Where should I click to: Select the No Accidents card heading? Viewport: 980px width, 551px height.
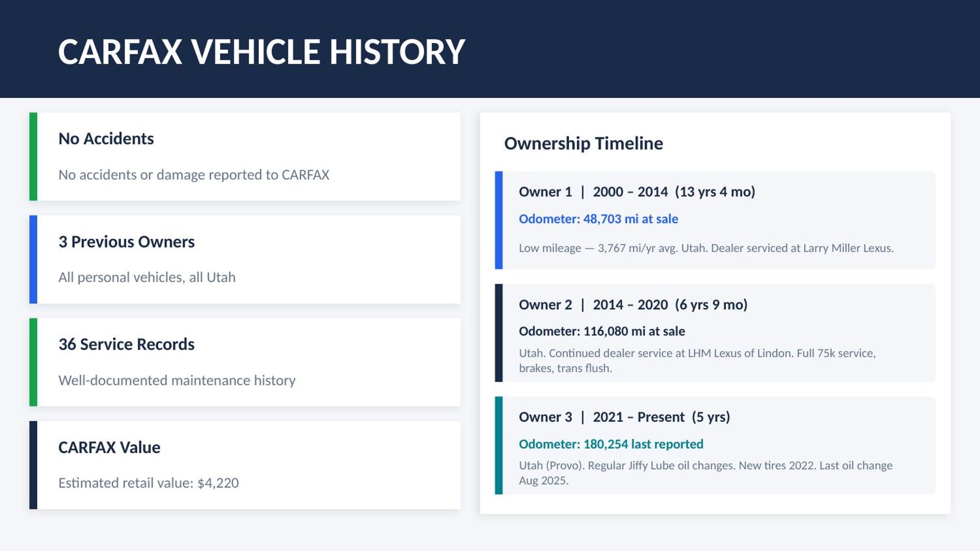tap(106, 139)
